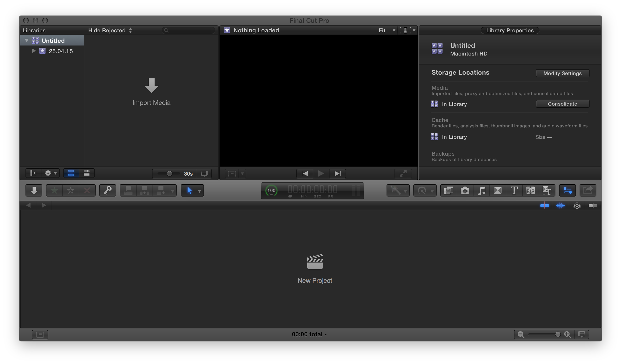This screenshot has width=621, height=364.
Task: Open the Keyword Editor key icon
Action: pos(107,190)
